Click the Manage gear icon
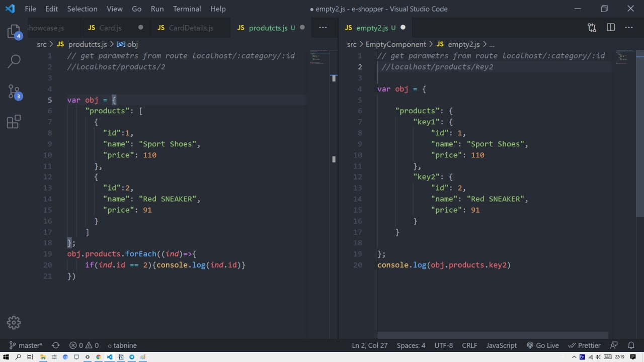This screenshot has width=644, height=362. 14,323
